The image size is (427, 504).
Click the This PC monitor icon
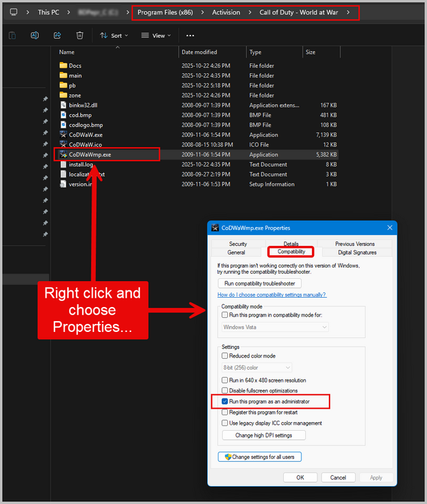[x=13, y=12]
